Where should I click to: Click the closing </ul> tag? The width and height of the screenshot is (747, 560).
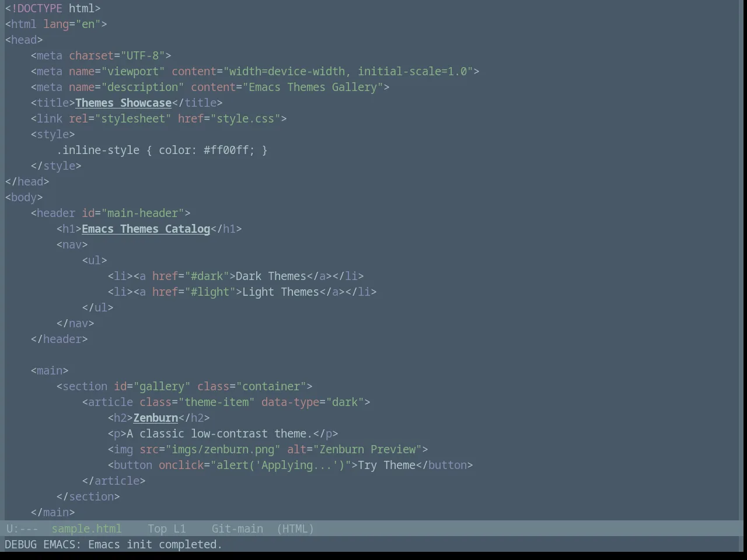(97, 307)
